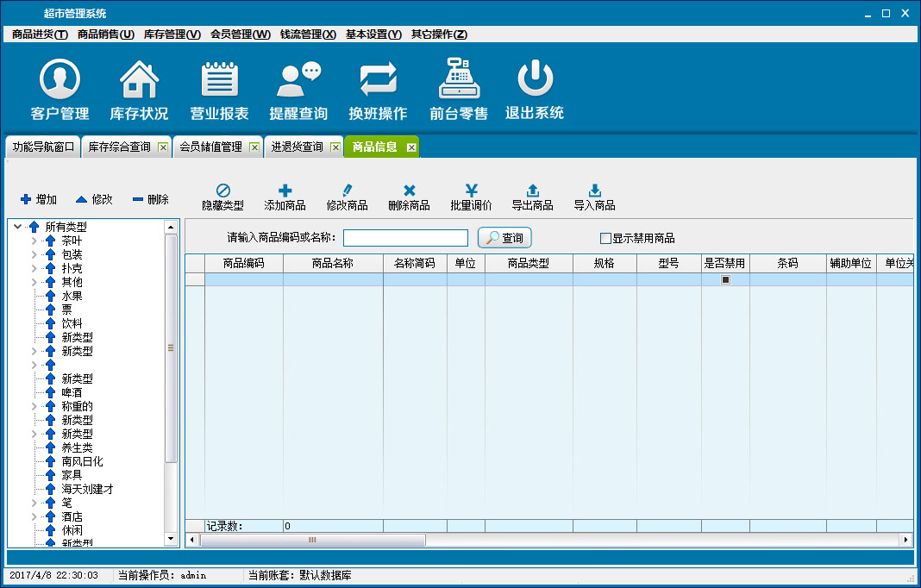The image size is (921, 588).
Task: Expand 扑克 tree node
Action: click(x=34, y=268)
